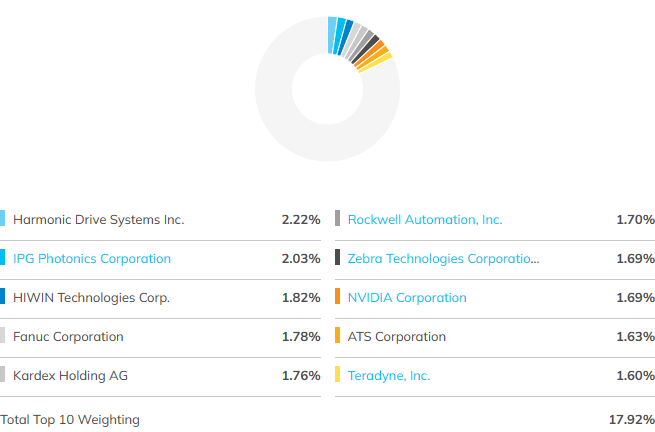Screen dimensions: 655x432
Task: Click the orange NVIDIA legend swatch
Action: pyautogui.click(x=338, y=296)
